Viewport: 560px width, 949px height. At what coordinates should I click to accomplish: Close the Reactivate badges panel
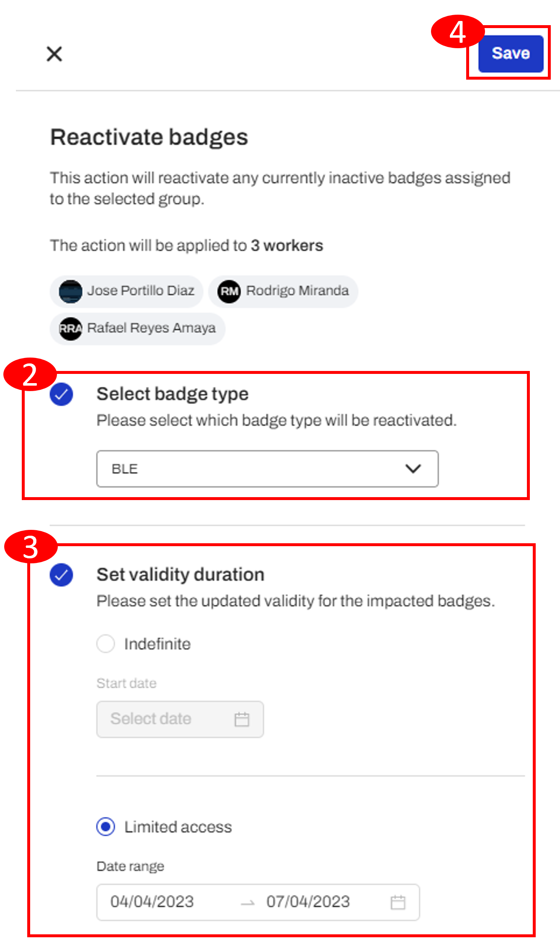[x=54, y=54]
